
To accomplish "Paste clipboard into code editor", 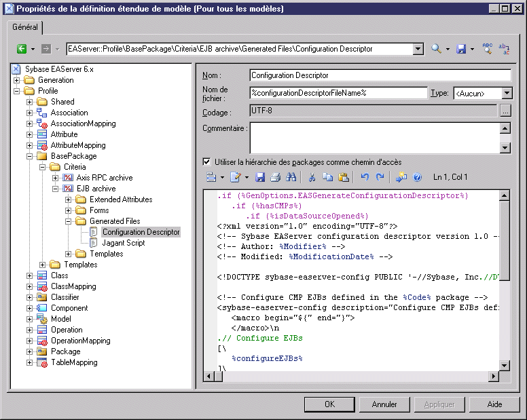I will coord(344,177).
